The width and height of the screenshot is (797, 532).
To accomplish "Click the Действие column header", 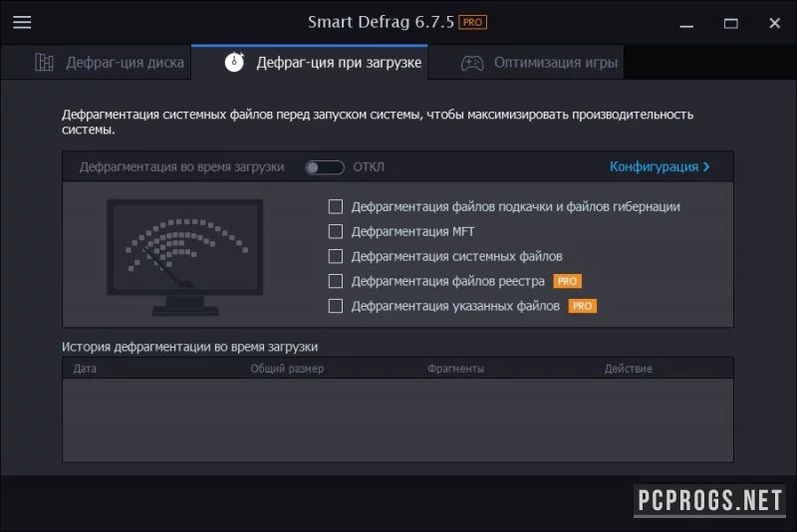I will coord(629,369).
